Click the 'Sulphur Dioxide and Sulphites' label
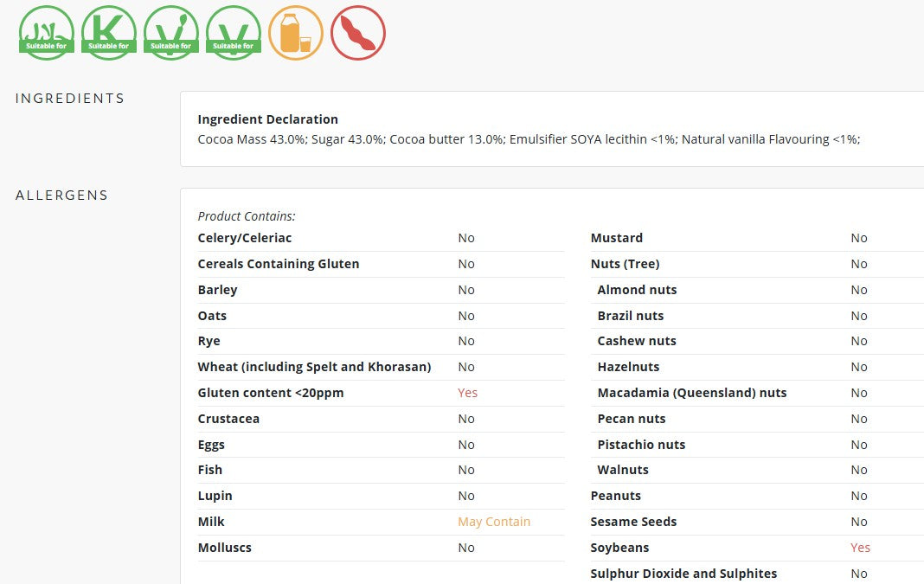The width and height of the screenshot is (924, 584). tap(683, 574)
